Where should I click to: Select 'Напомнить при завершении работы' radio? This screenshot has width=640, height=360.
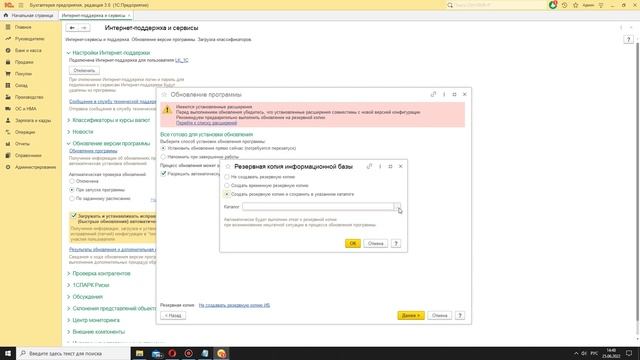pyautogui.click(x=163, y=157)
